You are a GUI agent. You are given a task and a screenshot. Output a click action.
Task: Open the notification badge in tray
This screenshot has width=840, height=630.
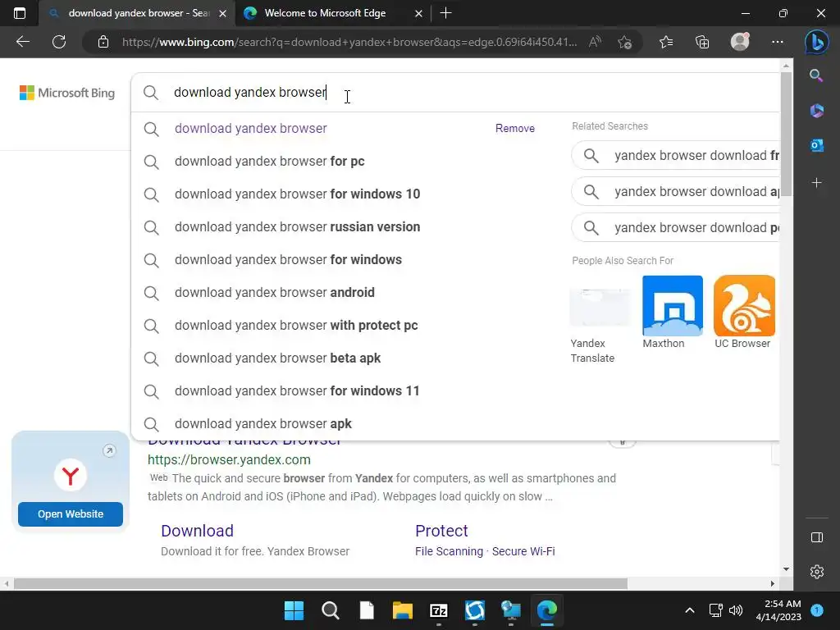817,610
